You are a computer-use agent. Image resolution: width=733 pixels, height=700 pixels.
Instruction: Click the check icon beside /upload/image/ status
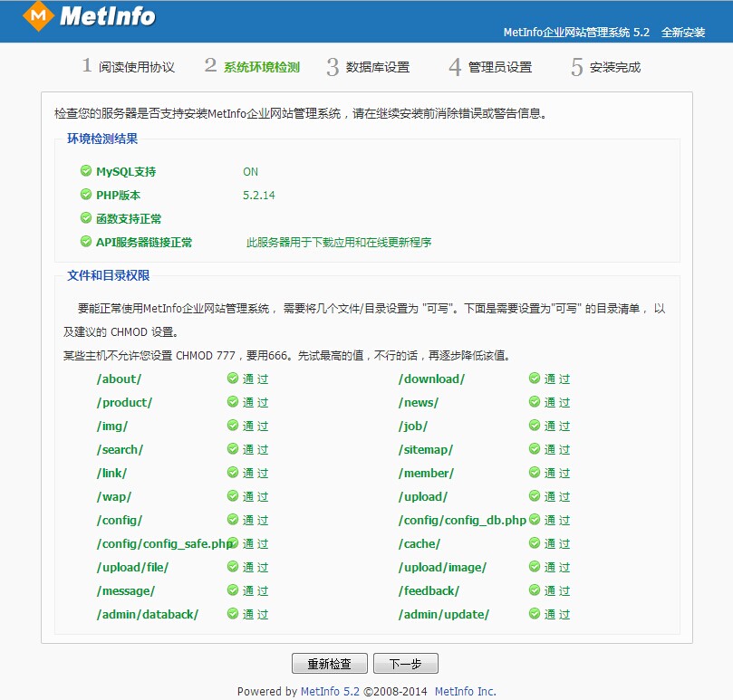pyautogui.click(x=535, y=567)
